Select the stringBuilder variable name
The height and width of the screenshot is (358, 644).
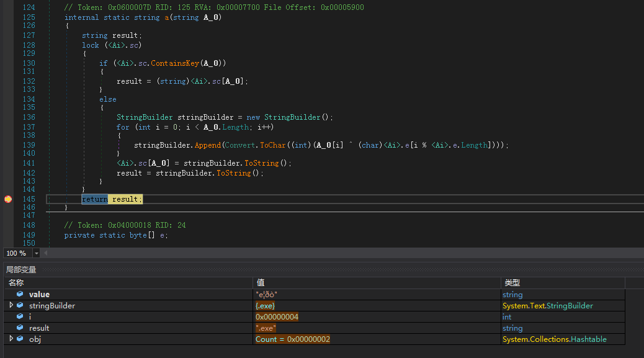51,305
